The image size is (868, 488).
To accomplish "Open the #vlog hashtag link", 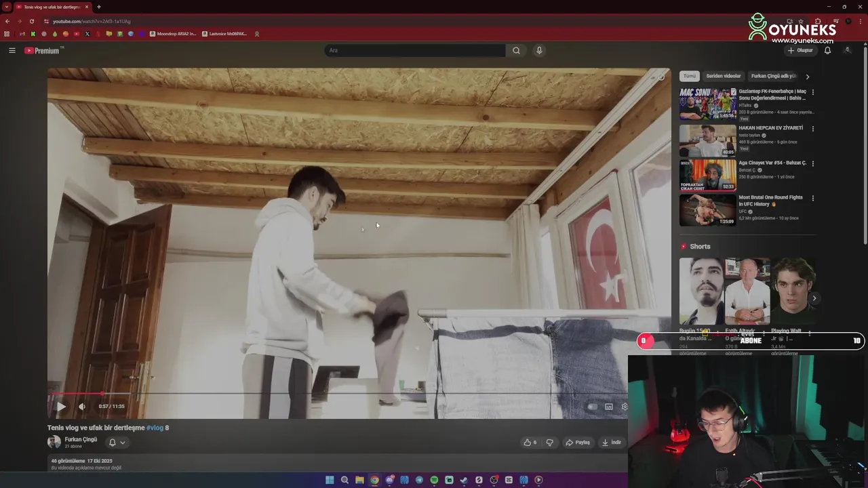I will pyautogui.click(x=155, y=428).
